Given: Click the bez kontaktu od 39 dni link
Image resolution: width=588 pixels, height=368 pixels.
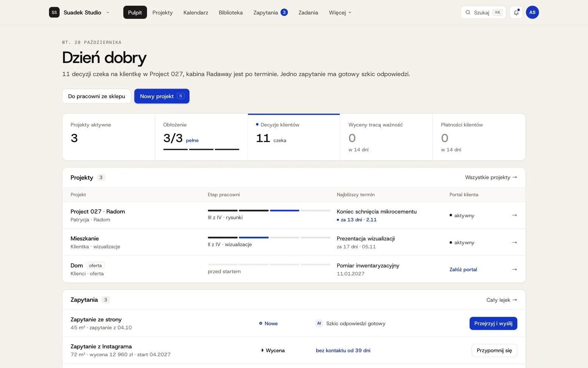Looking at the screenshot, I should [x=343, y=350].
